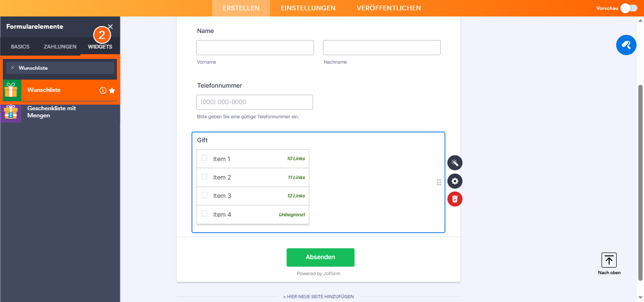
Task: Delete the Gift field with the trash button
Action: point(455,199)
